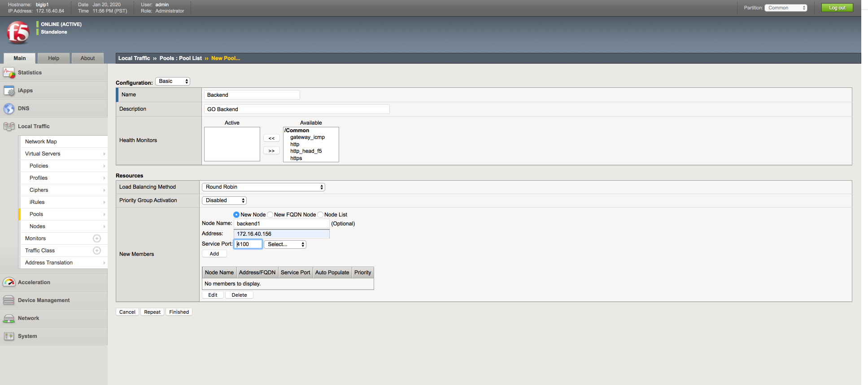The height and width of the screenshot is (385, 868).
Task: Click the Service Port column header
Action: point(295,273)
